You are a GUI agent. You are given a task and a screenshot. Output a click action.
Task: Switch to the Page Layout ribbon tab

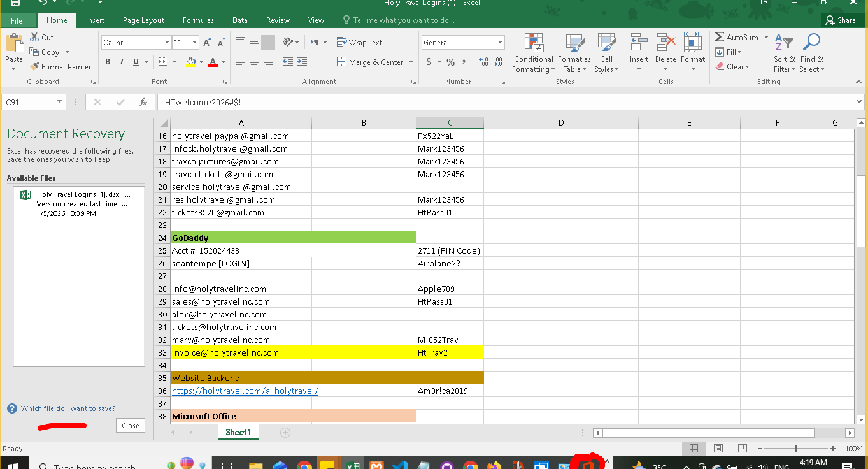pos(143,20)
